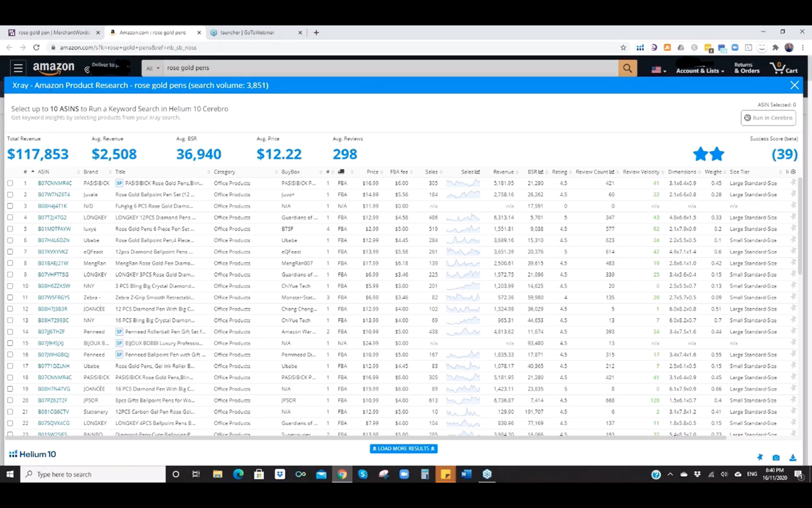
Task: Click the Amazon logo
Action: [53, 68]
